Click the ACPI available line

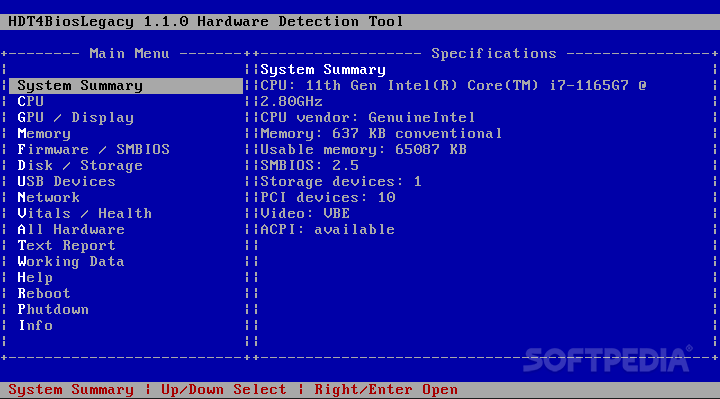[x=327, y=230]
